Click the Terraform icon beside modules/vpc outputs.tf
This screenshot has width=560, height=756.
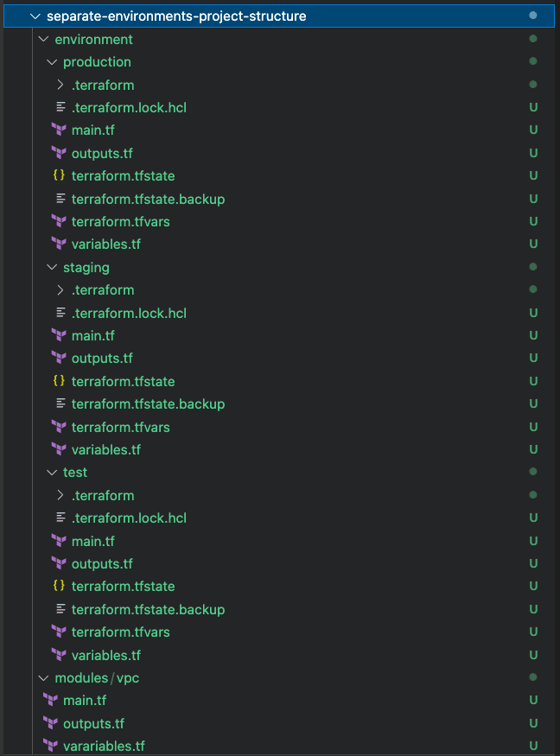point(51,723)
